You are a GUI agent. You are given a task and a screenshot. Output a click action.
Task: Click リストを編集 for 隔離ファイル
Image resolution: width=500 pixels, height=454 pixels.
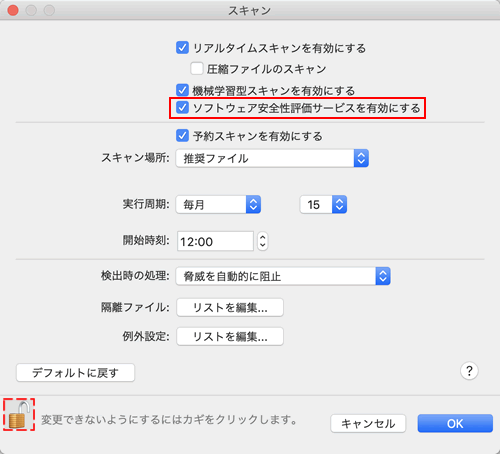click(230, 307)
